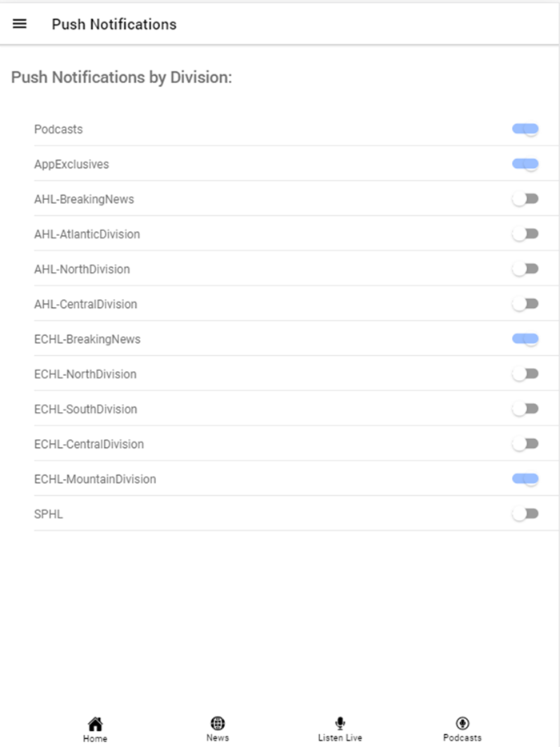Image resolution: width=560 pixels, height=747 pixels.
Task: Tap the Home house icon
Action: click(x=95, y=724)
